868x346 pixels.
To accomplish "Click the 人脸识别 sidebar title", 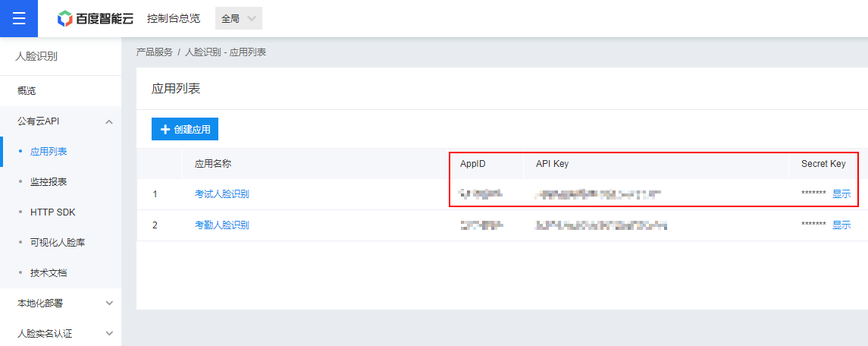I will pyautogui.click(x=36, y=56).
